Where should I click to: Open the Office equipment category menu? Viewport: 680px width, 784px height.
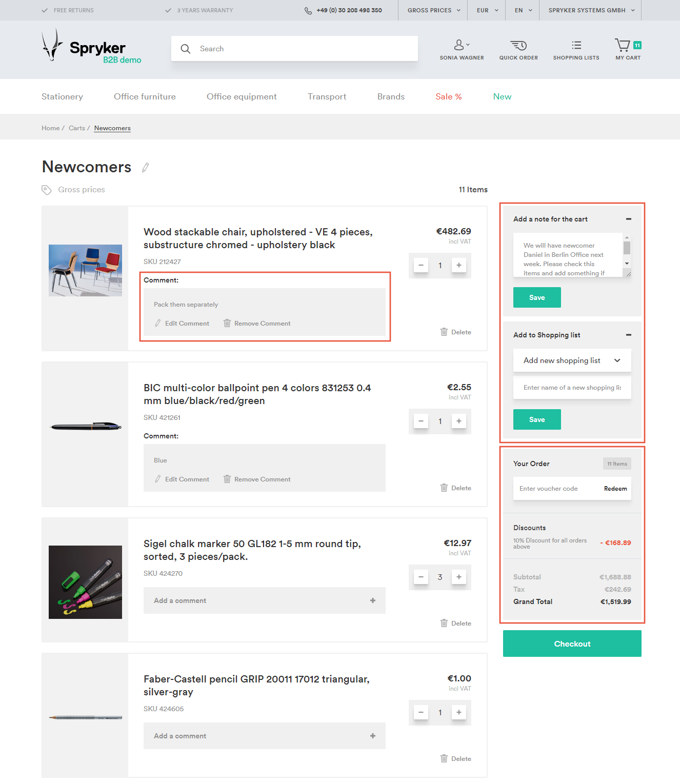tap(242, 96)
